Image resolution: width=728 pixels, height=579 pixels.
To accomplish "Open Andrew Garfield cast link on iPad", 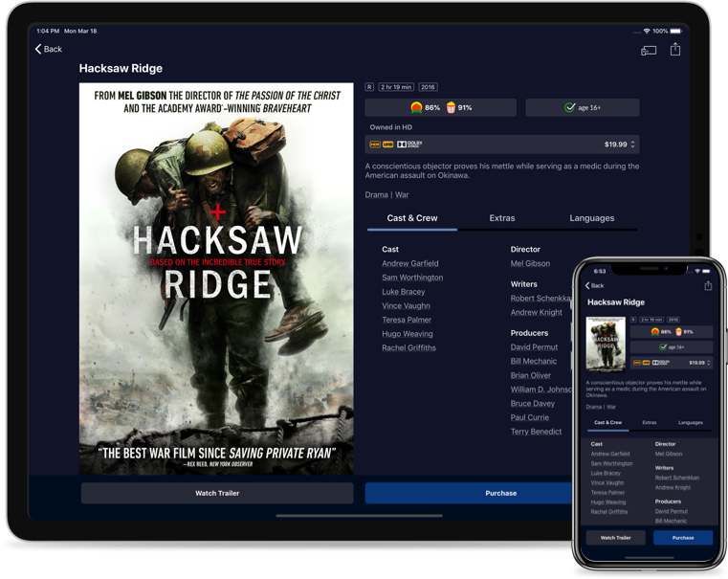I will pyautogui.click(x=410, y=263).
